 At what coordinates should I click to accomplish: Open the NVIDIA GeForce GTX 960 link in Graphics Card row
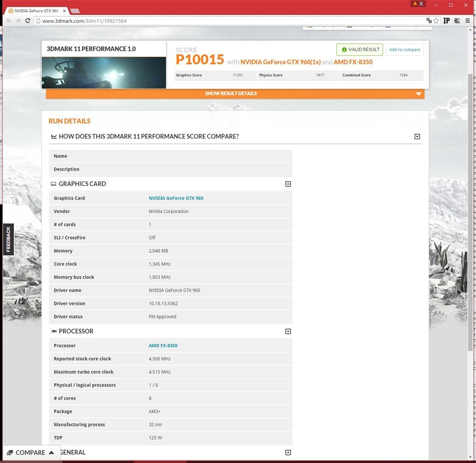[x=176, y=198]
